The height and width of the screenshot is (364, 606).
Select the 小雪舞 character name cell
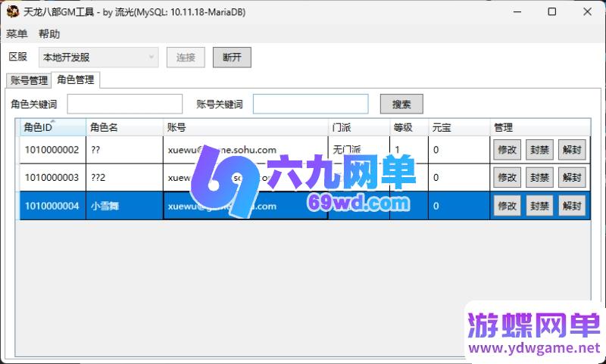(x=124, y=206)
